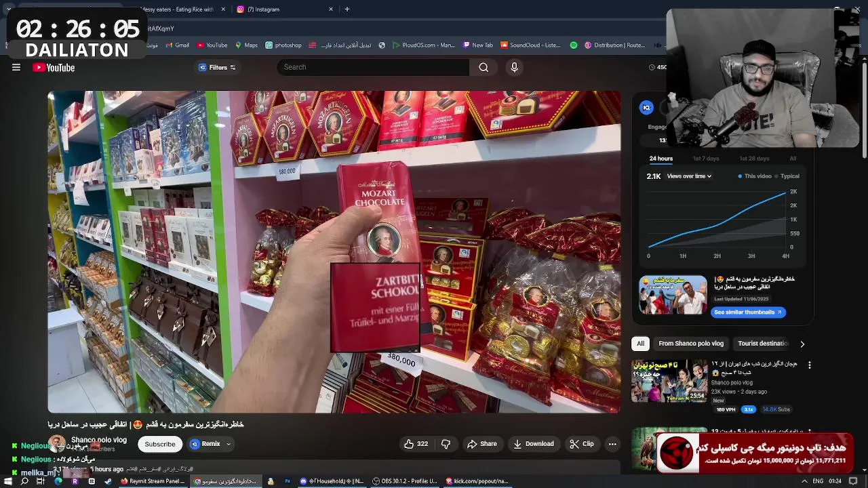Viewport: 868px width, 488px height.
Task: Switch to the 1st 28 days tab
Action: click(x=754, y=159)
